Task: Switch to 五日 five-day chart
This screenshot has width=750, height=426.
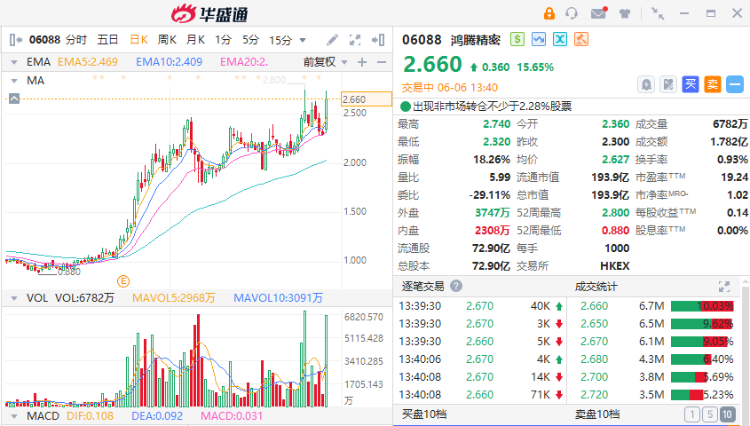Action: 108,40
